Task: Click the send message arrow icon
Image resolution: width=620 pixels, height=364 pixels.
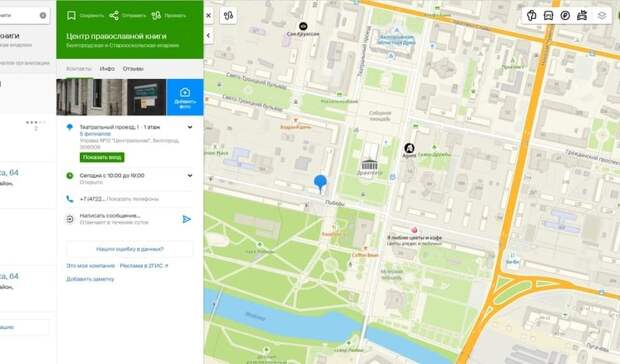Action: (x=186, y=219)
